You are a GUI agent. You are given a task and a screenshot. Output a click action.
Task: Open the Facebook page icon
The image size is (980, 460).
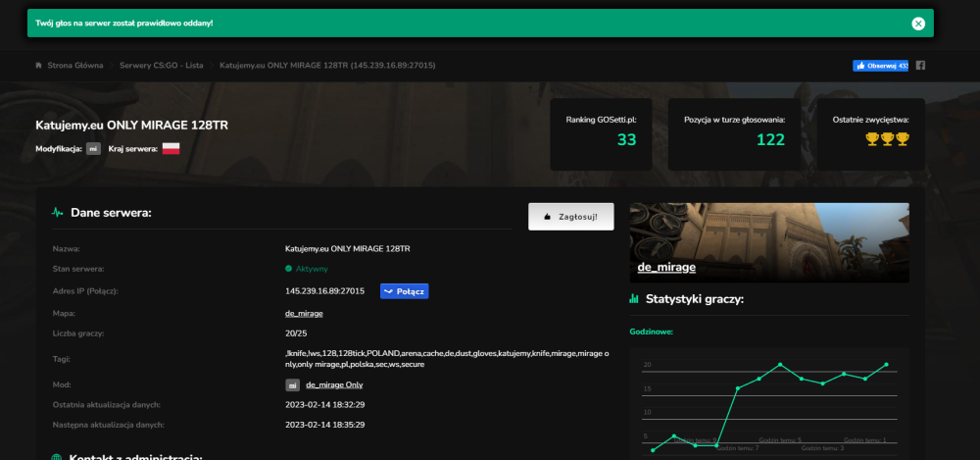click(x=920, y=65)
